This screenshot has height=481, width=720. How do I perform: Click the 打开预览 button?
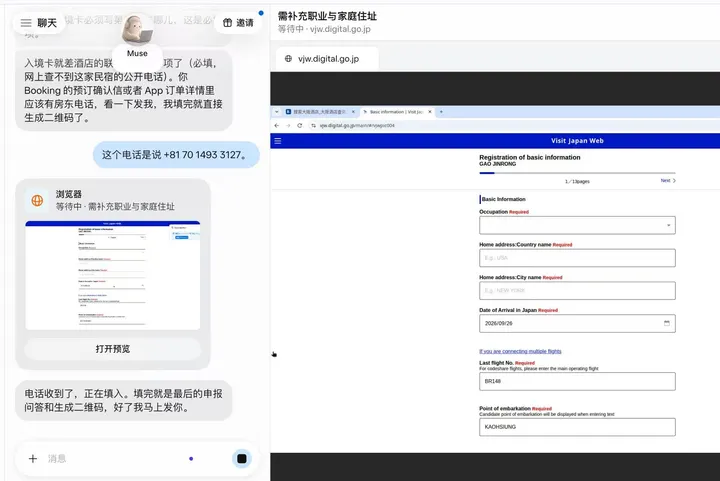113,349
